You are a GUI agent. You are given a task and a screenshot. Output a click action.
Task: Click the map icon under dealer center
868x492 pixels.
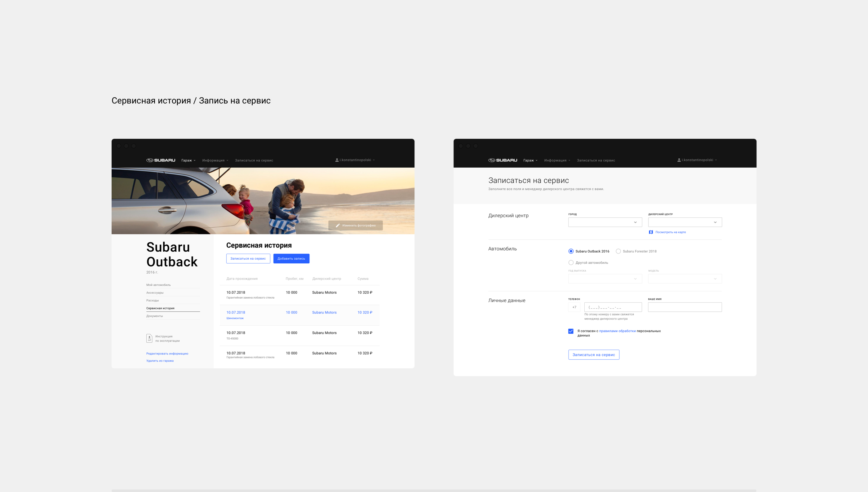(x=651, y=232)
